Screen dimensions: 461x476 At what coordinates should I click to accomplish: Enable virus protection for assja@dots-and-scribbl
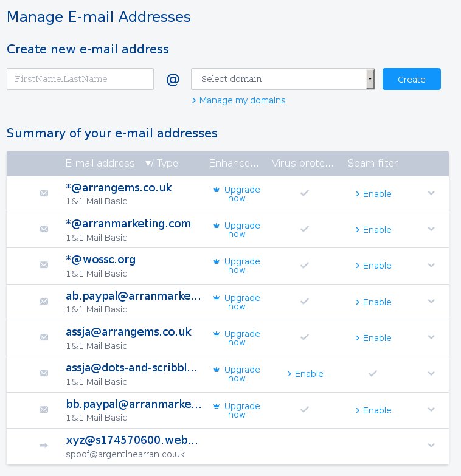coord(305,374)
